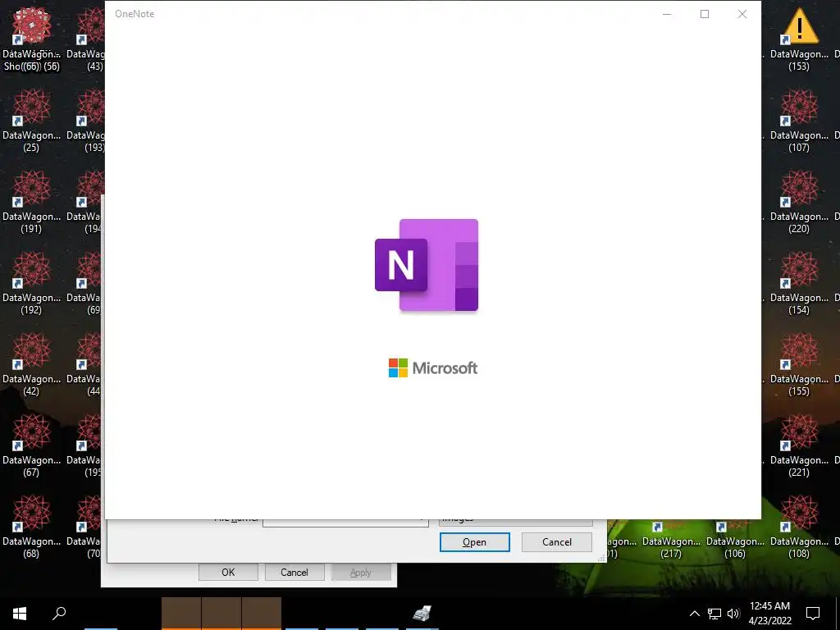Select the DataWagon (68) desktop shortcut
Viewport: 840px width, 630px height.
point(31,527)
